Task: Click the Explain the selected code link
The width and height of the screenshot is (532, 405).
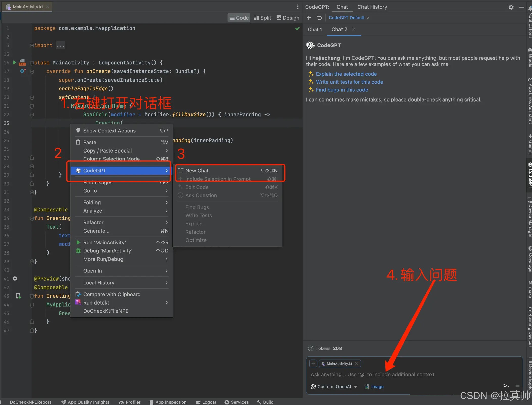Action: tap(346, 74)
